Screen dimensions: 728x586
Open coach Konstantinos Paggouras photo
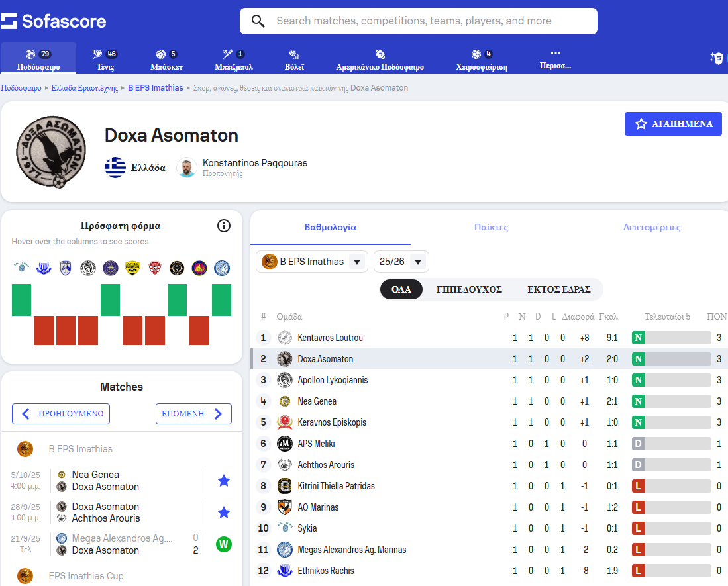point(187,168)
